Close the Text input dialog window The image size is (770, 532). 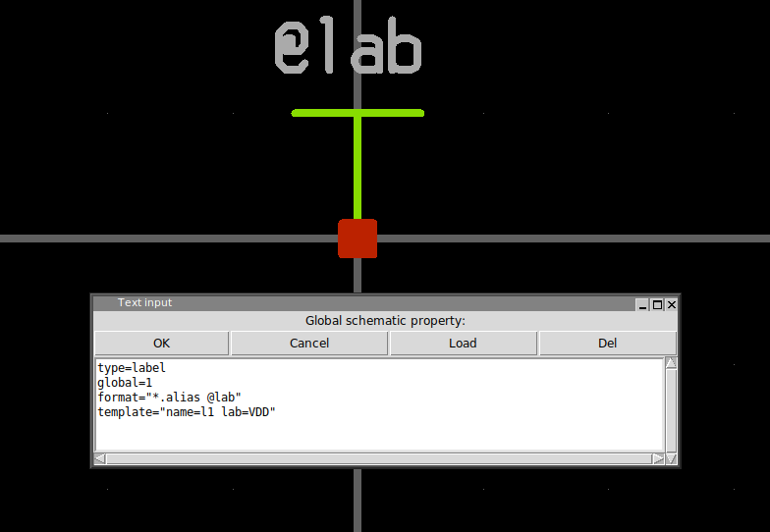tap(672, 304)
